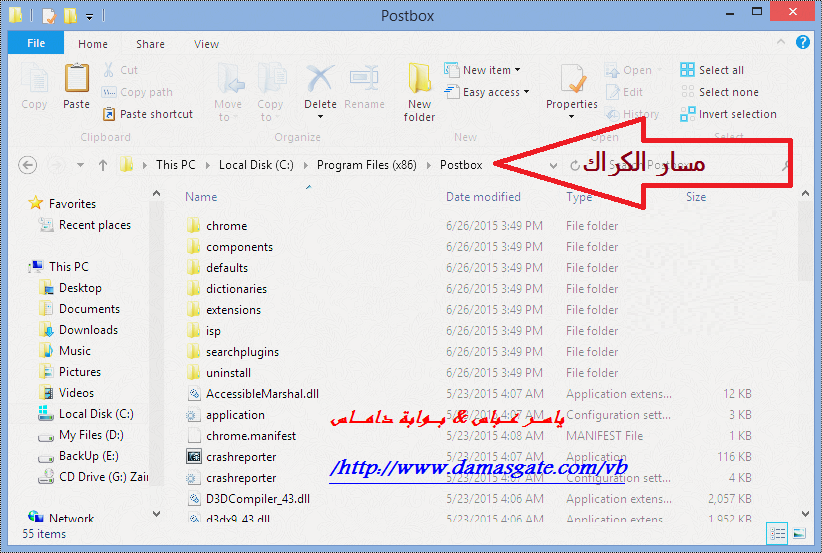The height and width of the screenshot is (553, 822).
Task: Go back with the Back arrow
Action: tap(28, 165)
